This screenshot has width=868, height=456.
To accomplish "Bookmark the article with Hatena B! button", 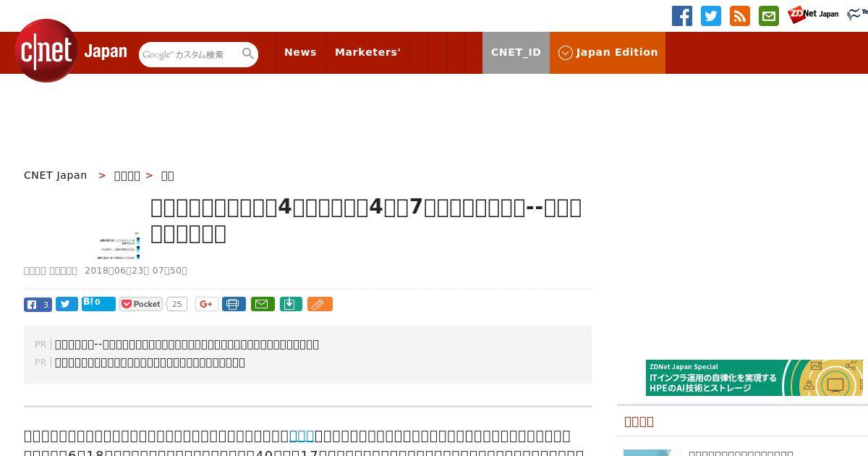I will pyautogui.click(x=98, y=304).
